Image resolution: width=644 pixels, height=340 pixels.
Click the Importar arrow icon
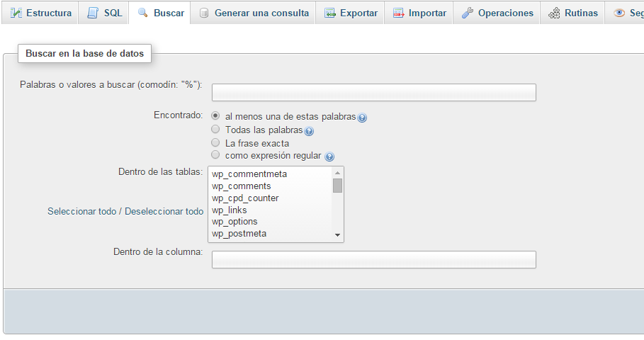pos(398,13)
